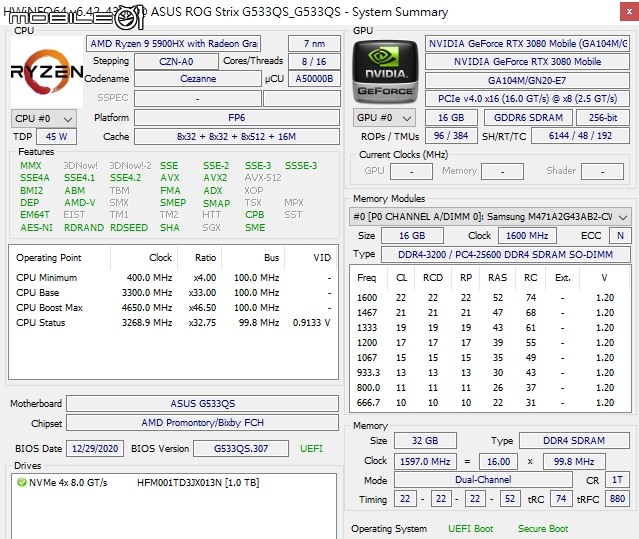Click the AVX2 feature label
639x539 pixels.
(x=215, y=178)
